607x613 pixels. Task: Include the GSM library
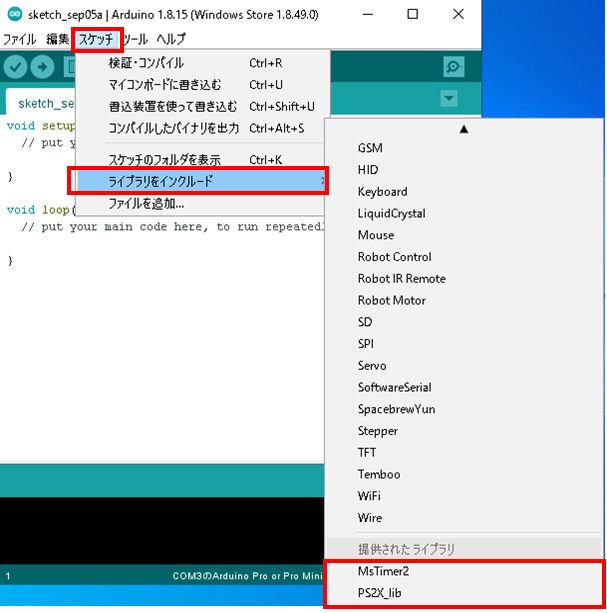pos(464,148)
